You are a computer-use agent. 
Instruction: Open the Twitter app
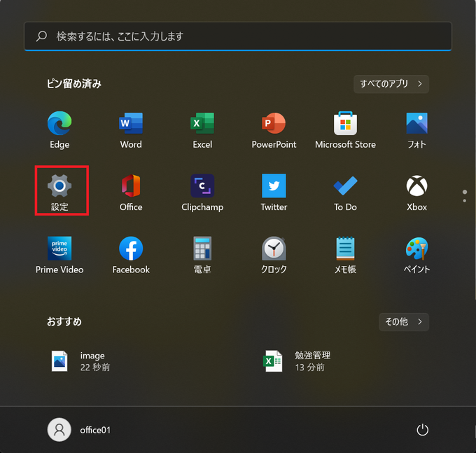[x=274, y=193]
